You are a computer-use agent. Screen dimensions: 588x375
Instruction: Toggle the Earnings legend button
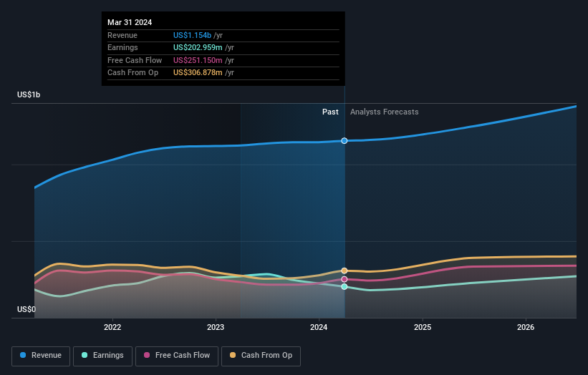(x=102, y=356)
